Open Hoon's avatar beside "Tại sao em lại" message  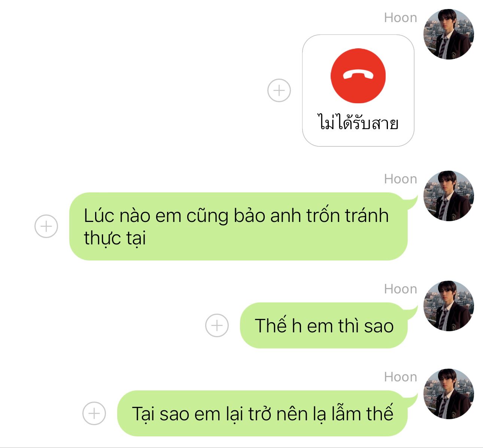(449, 394)
